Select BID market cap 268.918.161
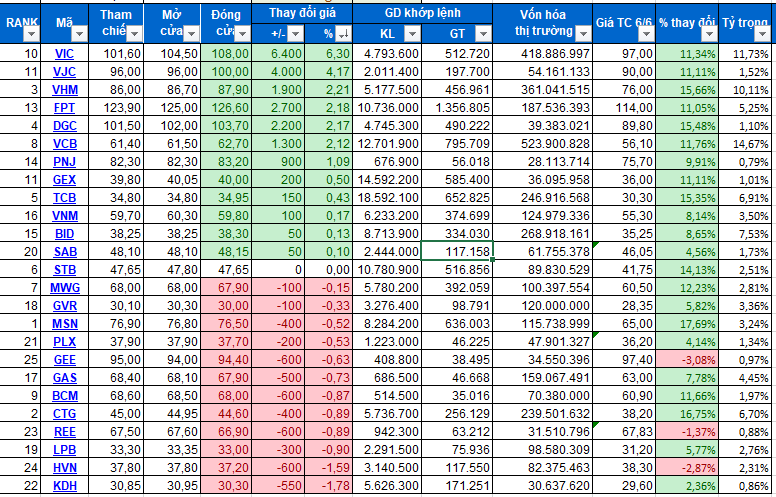The image size is (776, 497). [542, 234]
